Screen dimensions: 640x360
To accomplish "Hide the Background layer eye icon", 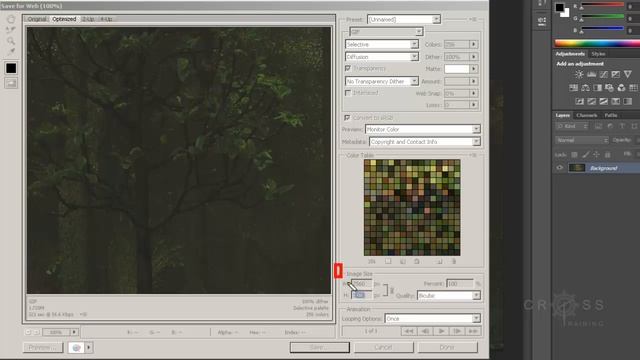I will pyautogui.click(x=560, y=168).
